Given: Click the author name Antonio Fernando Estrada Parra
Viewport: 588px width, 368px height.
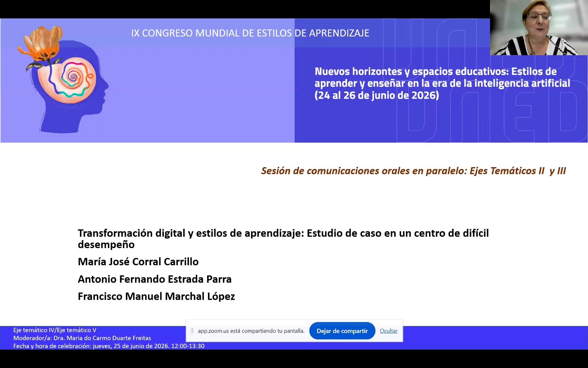Looking at the screenshot, I should pyautogui.click(x=155, y=279).
